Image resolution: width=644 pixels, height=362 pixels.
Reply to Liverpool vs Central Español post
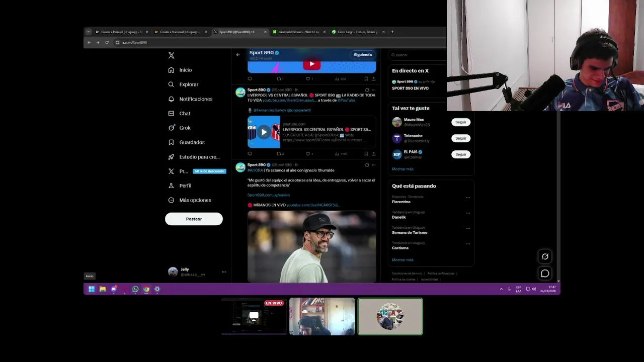[x=250, y=154]
